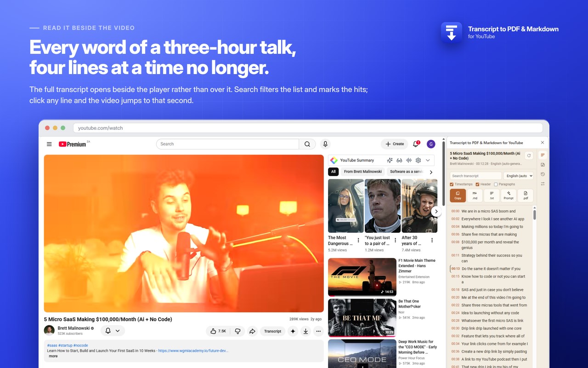Export the transcript as .pdf
The width and height of the screenshot is (588, 368).
tap(526, 195)
